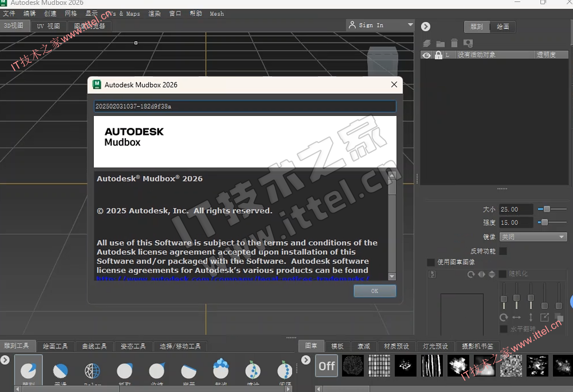
Task: Expand the sculpt tools tray arrow
Action: click(5, 360)
